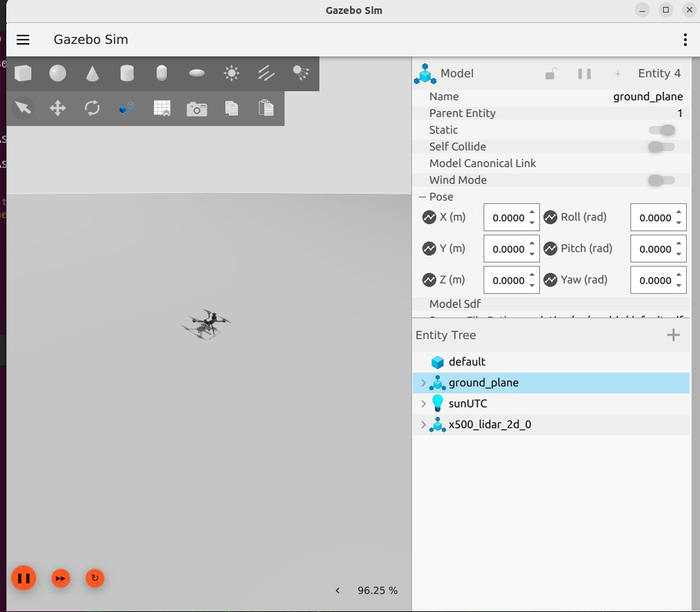Click the Z (m) pose value field
This screenshot has height=612, width=700.
[x=504, y=281]
